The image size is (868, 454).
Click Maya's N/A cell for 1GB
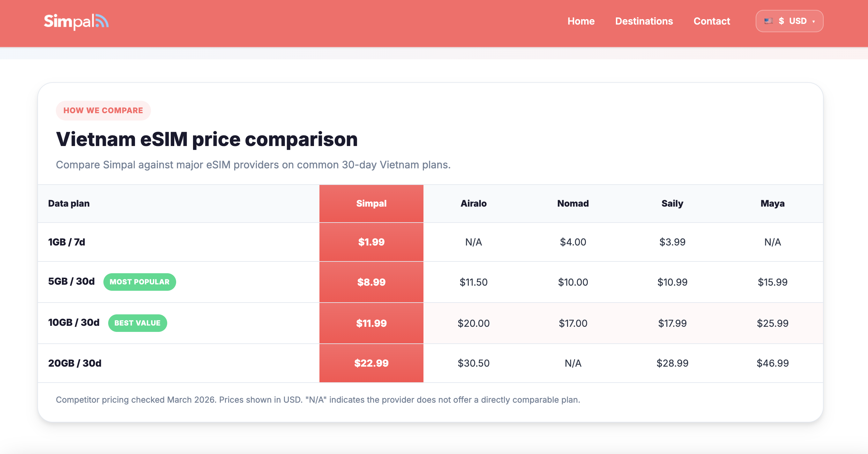coord(772,242)
